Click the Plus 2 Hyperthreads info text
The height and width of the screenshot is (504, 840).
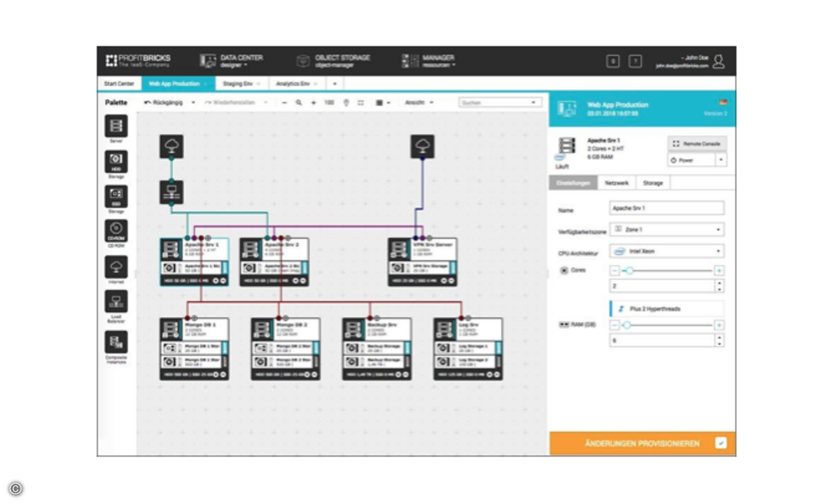click(x=654, y=309)
